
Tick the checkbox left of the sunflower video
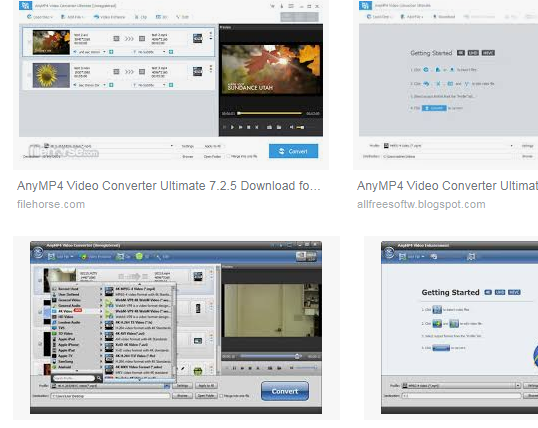pyautogui.click(x=29, y=75)
